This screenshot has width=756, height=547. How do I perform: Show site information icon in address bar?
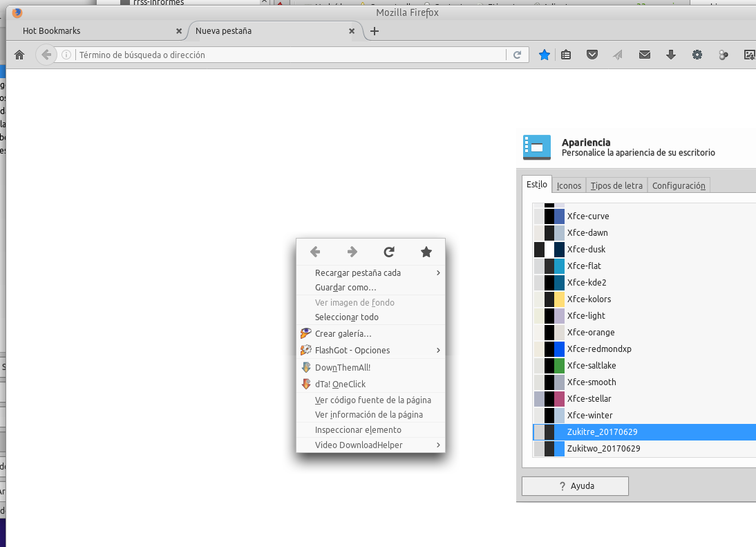(66, 55)
